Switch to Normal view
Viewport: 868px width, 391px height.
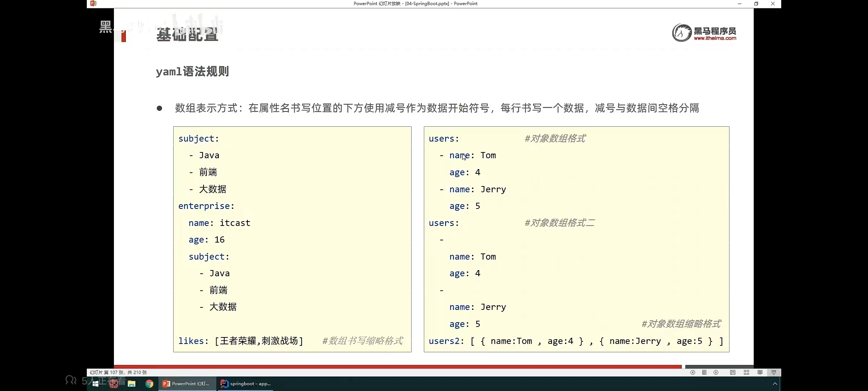pyautogui.click(x=733, y=373)
